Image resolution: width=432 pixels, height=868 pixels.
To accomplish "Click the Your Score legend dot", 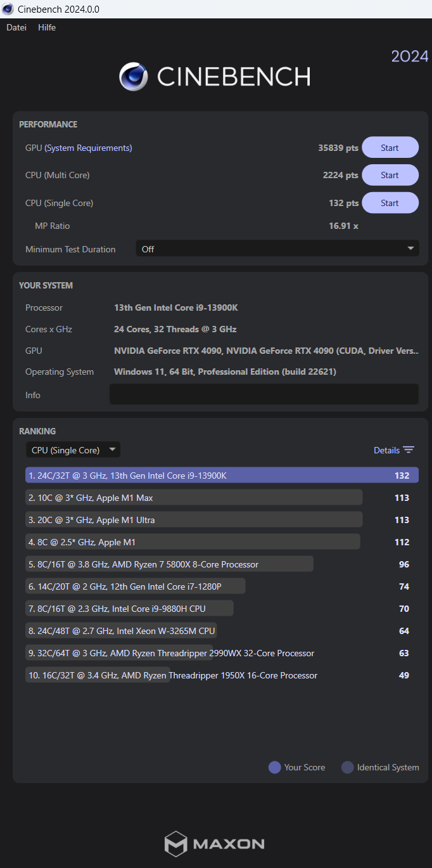I will point(275,767).
